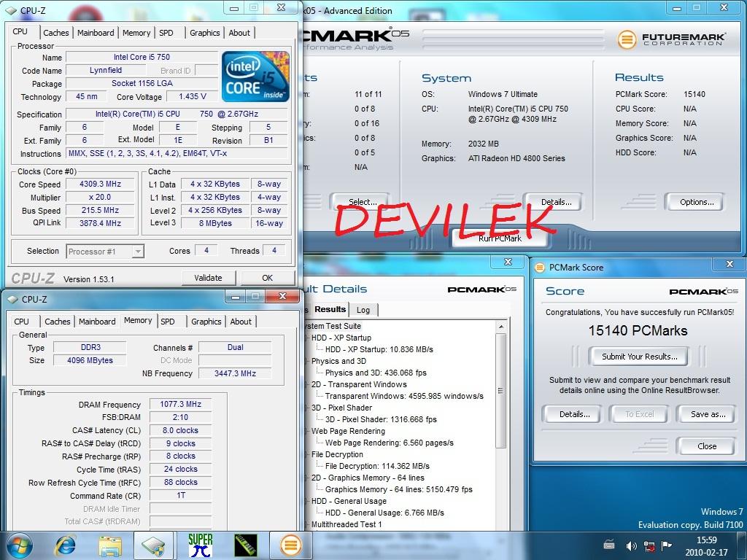This screenshot has width=747, height=560.
Task: Select the Results tab in Result Details
Action: 330,309
